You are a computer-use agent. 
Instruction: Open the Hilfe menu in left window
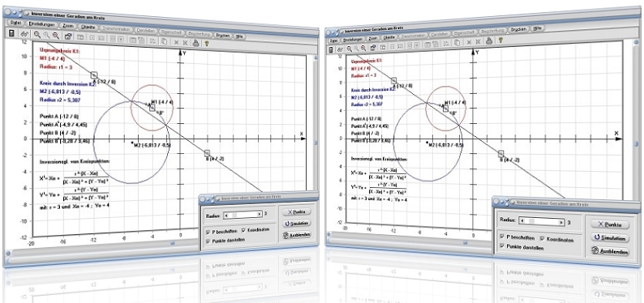(x=239, y=36)
